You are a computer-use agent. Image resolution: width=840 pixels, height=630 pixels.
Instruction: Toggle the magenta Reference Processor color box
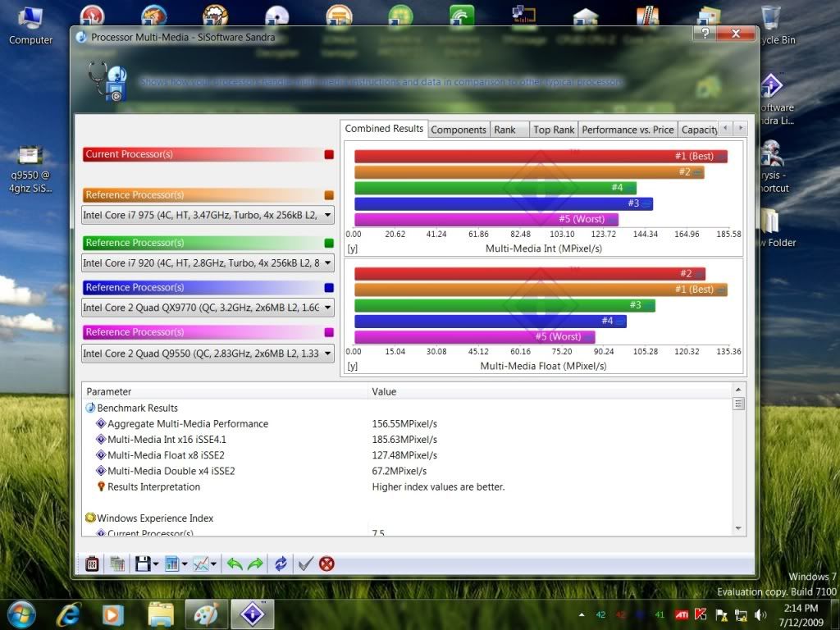pos(329,333)
